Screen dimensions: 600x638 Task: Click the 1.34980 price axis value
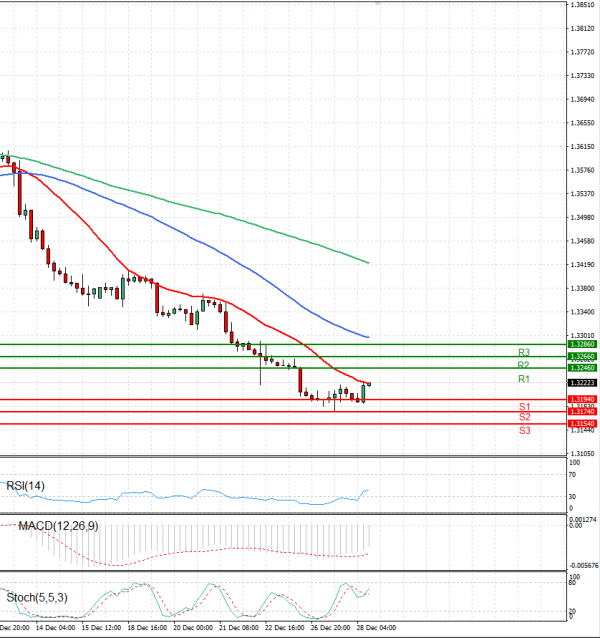point(583,218)
